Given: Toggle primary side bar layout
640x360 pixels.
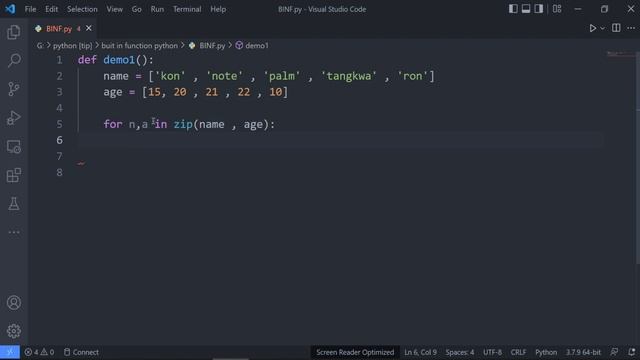Looking at the screenshot, I should pos(513,9).
